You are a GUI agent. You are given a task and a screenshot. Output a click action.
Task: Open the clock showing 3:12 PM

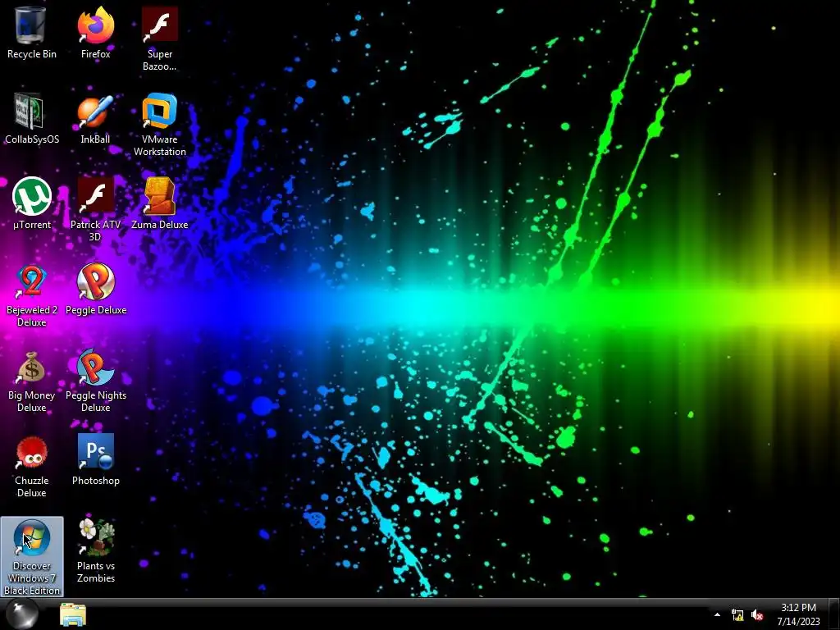pos(798,614)
